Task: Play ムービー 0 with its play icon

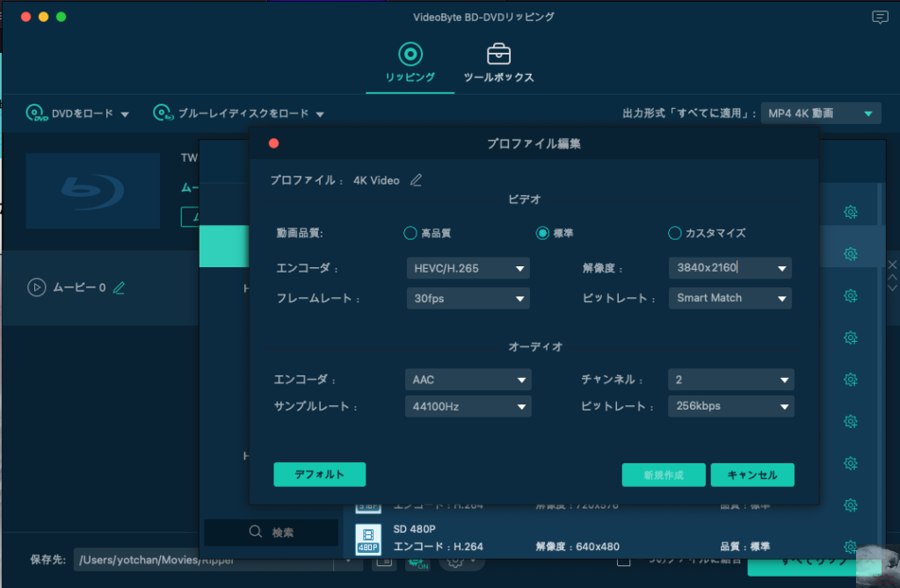Action: [37, 287]
